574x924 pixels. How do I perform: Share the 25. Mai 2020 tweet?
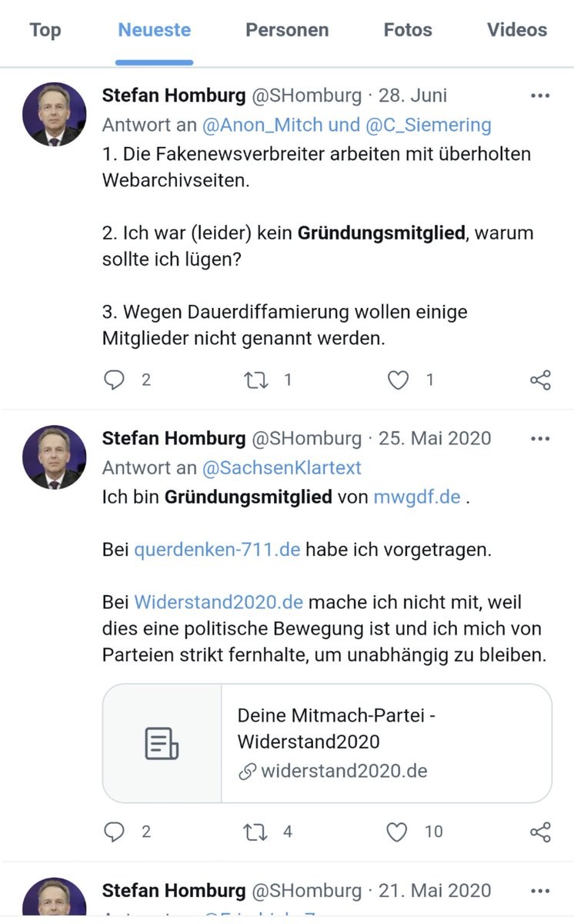click(541, 832)
